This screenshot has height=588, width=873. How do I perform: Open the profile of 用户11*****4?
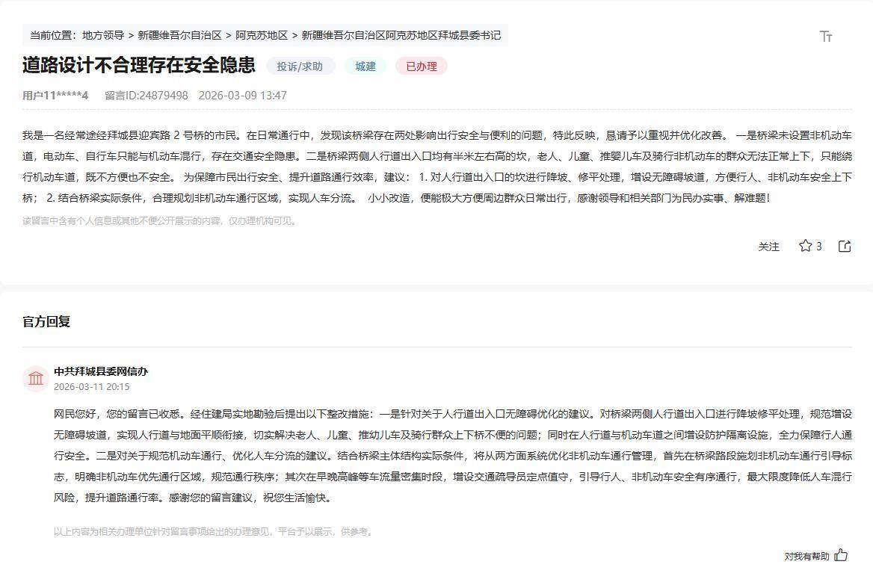[x=55, y=96]
